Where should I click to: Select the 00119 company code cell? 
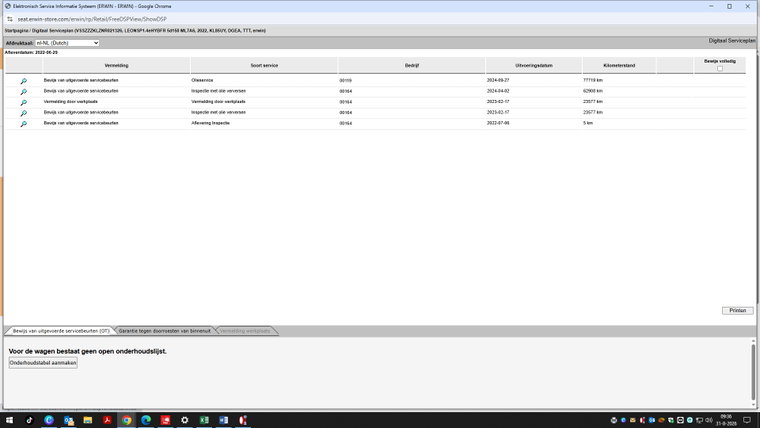tap(346, 80)
